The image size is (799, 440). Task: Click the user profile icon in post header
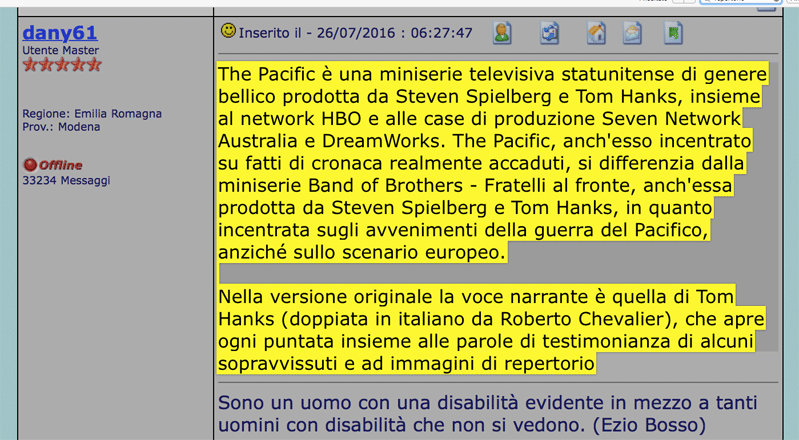point(502,33)
